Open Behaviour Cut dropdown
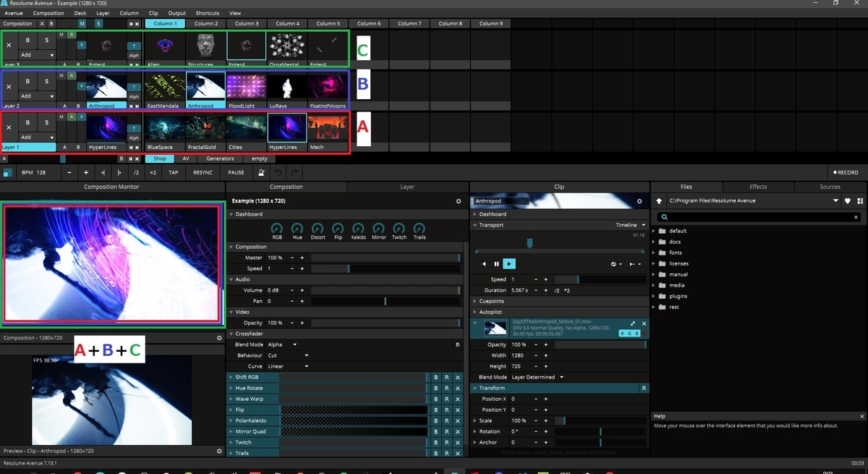Screen dimensions: 868x474 287,355
